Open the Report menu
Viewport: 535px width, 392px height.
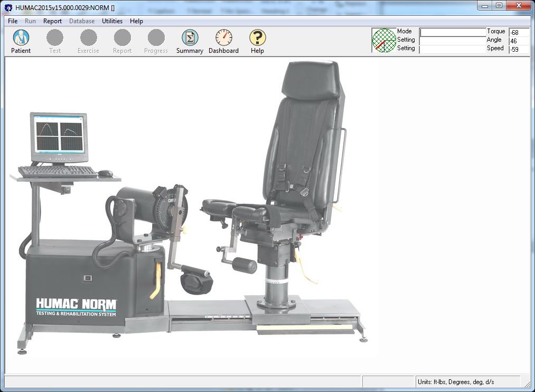coord(52,21)
